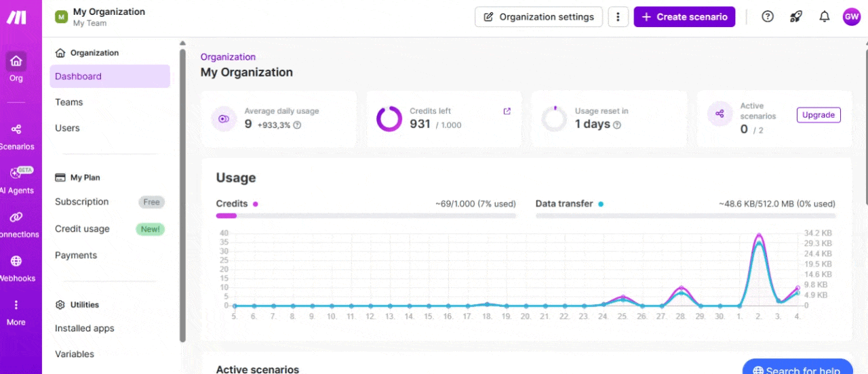Viewport: 868px width, 374px height.
Task: Open Credit usage under My Plan
Action: [82, 229]
